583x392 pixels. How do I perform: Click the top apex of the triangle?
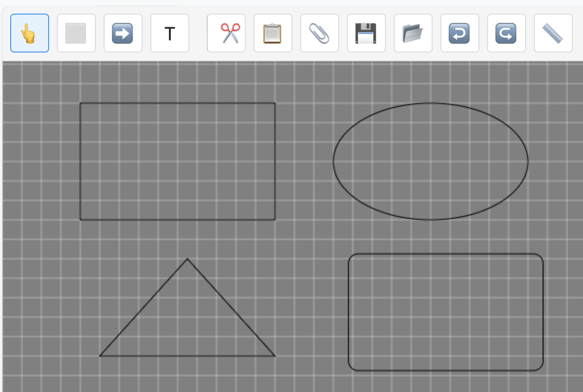coord(187,259)
